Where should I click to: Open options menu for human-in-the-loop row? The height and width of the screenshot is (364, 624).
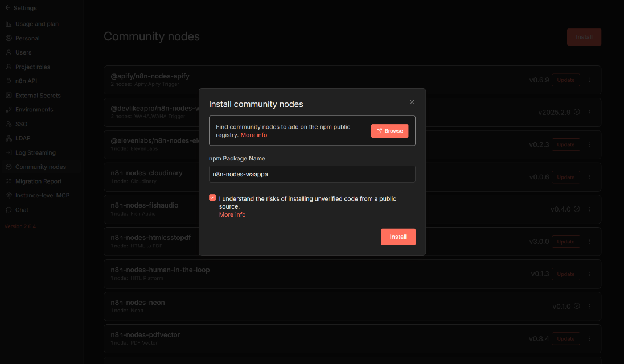pos(590,274)
